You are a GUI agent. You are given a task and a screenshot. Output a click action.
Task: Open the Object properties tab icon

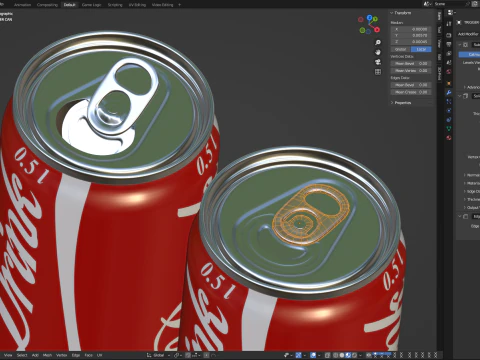click(449, 83)
